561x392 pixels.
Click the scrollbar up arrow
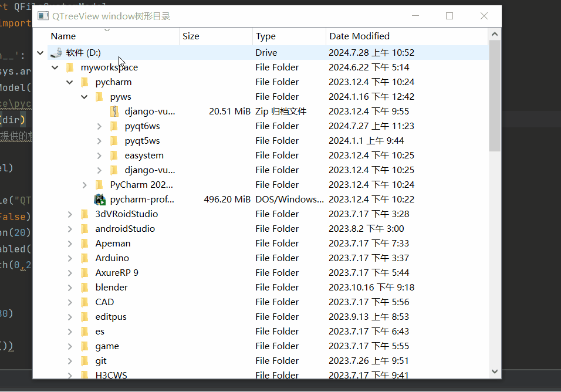pyautogui.click(x=495, y=34)
